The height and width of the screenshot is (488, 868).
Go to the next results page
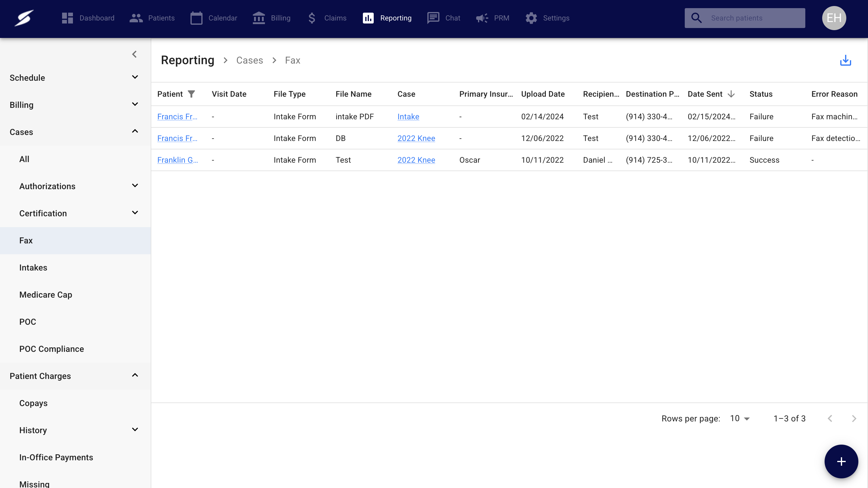[x=854, y=418]
